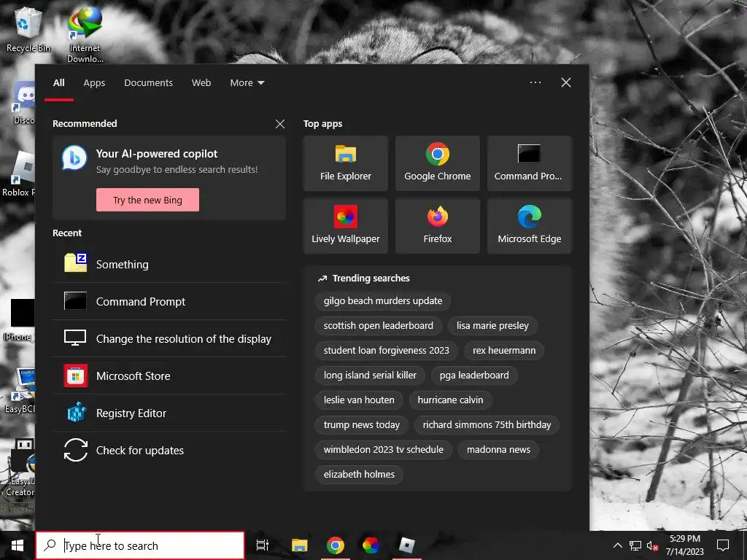Image resolution: width=747 pixels, height=560 pixels.
Task: Open Registry Editor from Recent
Action: click(169, 413)
